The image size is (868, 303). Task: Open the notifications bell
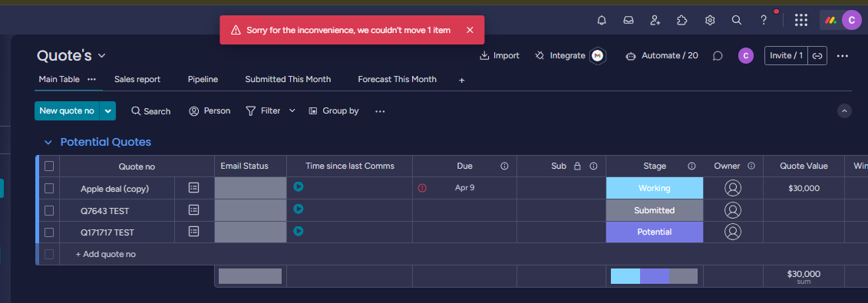click(602, 21)
